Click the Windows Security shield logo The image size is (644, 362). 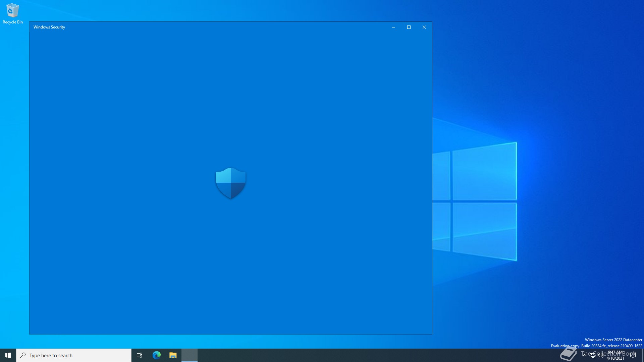tap(231, 183)
